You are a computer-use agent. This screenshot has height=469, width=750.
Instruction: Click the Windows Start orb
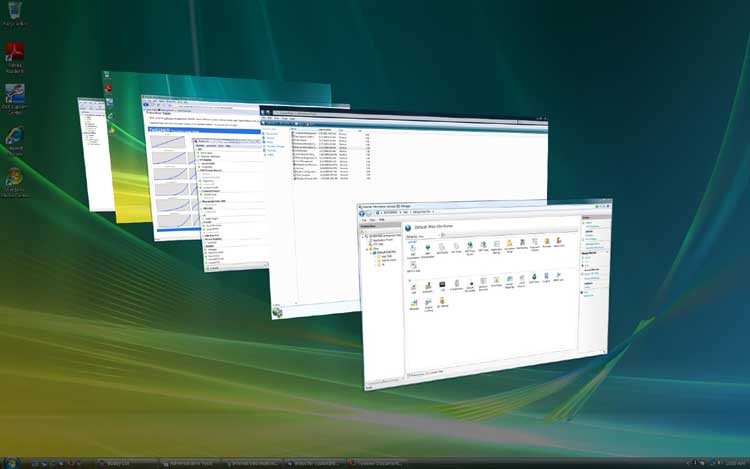click(x=14, y=462)
